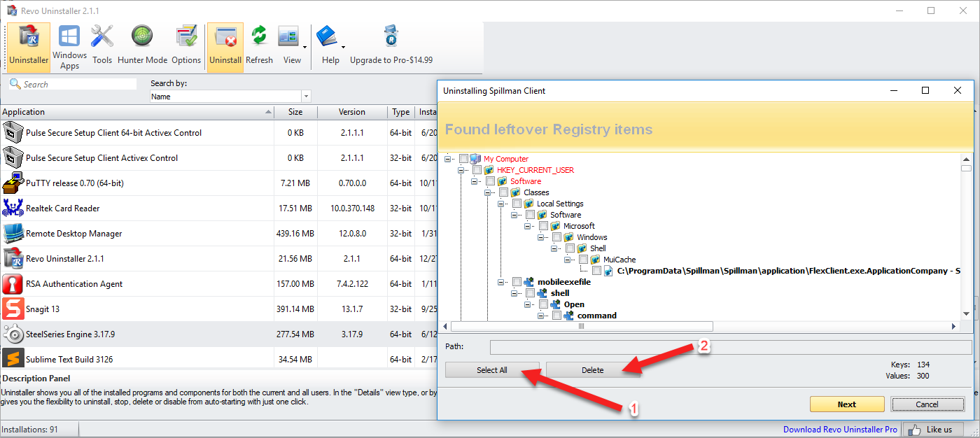The height and width of the screenshot is (438, 980).
Task: Click the search magnifier icon
Action: click(15, 84)
